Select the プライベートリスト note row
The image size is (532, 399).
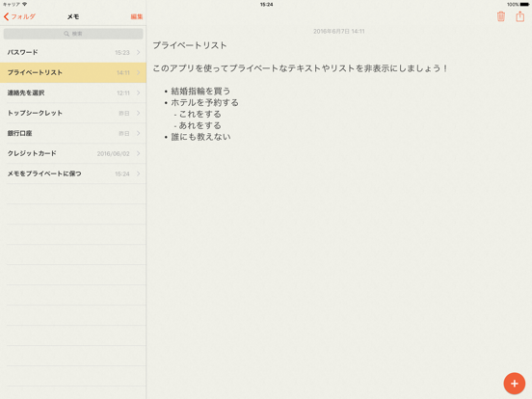(x=73, y=72)
